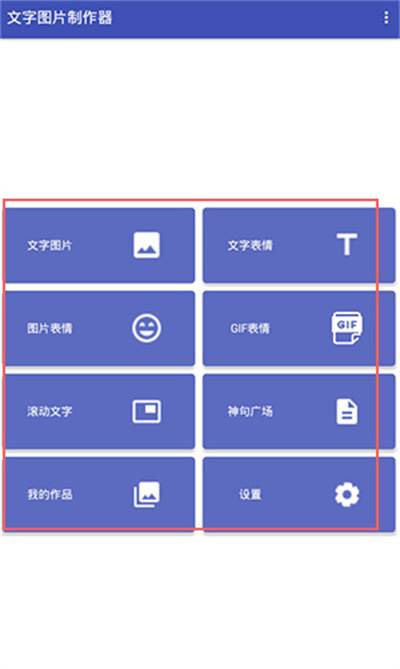Open the photo gallery icon for 我的作品
400x669 pixels.
(146, 494)
